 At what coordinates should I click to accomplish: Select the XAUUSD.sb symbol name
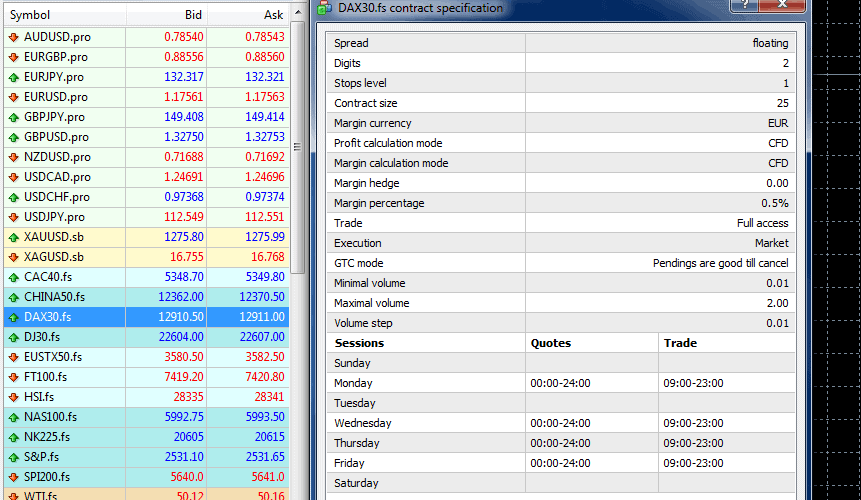54,237
